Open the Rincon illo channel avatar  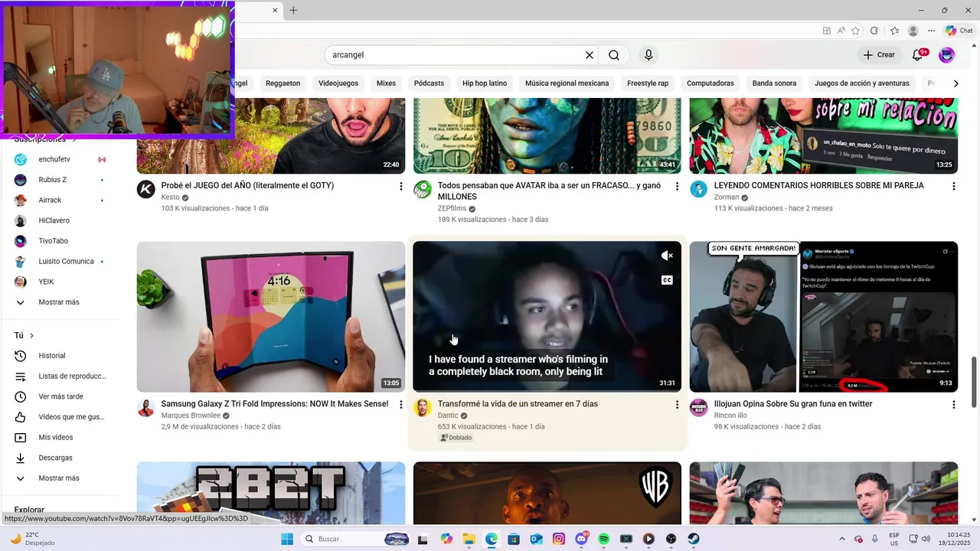click(699, 407)
